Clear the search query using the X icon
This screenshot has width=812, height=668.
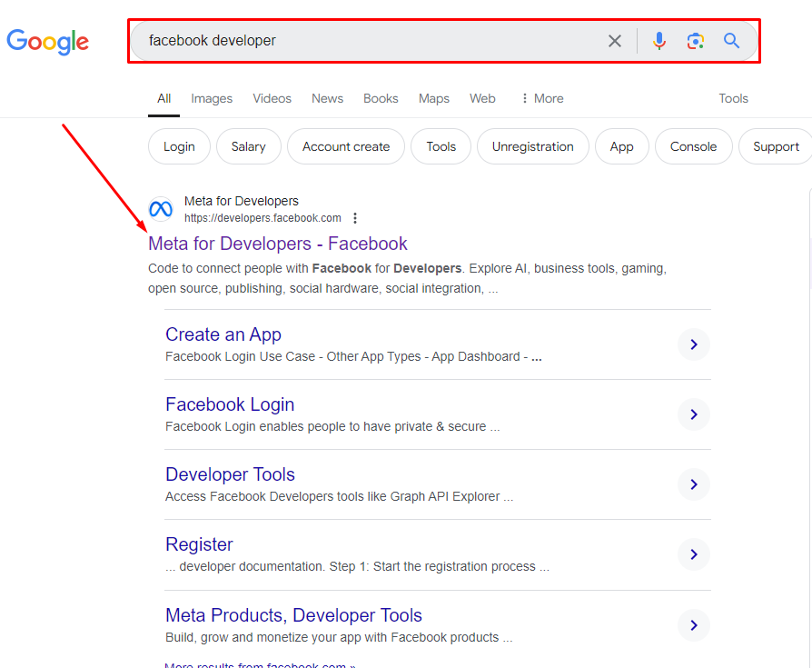click(x=615, y=40)
